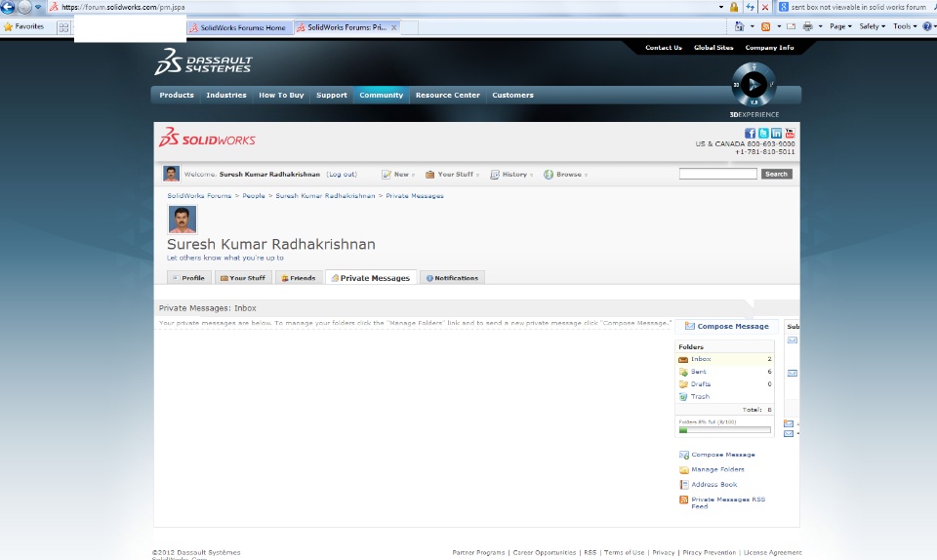Click the Address Book icon
The width and height of the screenshot is (937, 560).
pos(684,484)
